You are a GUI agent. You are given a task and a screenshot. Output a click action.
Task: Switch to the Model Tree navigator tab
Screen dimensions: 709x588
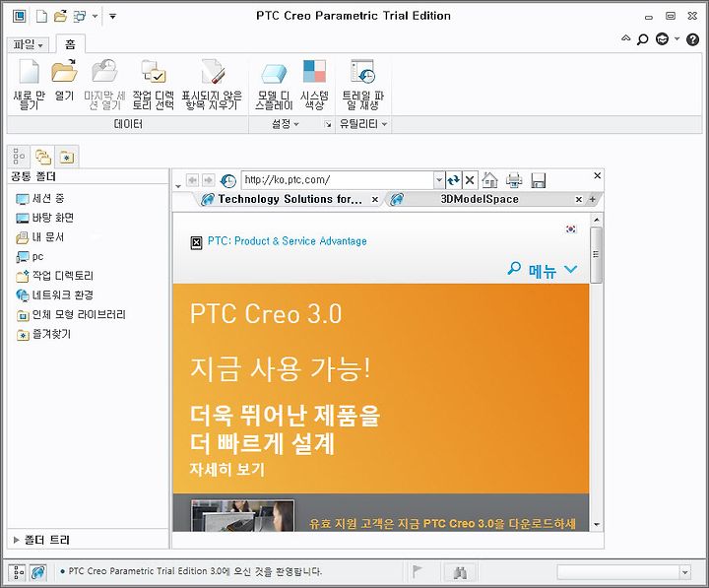(19, 157)
